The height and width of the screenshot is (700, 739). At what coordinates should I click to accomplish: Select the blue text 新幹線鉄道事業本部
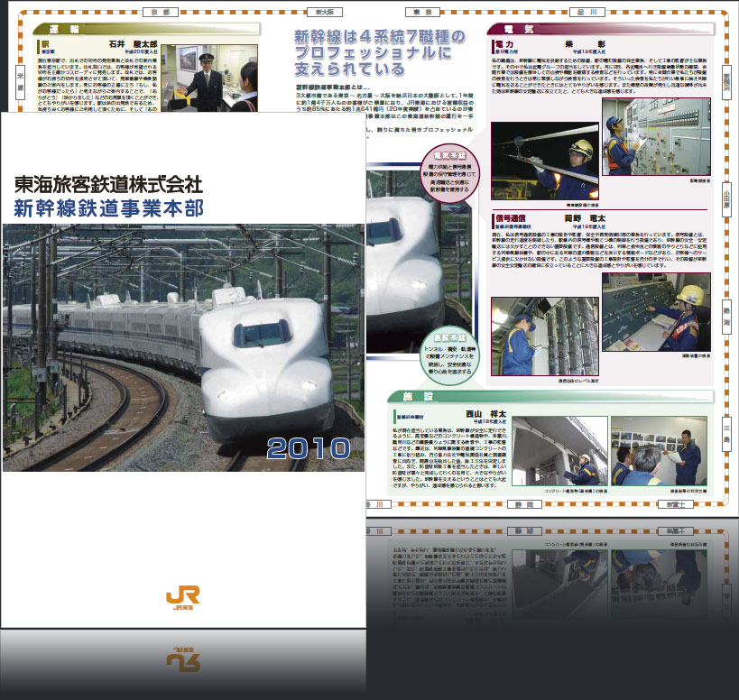point(109,208)
